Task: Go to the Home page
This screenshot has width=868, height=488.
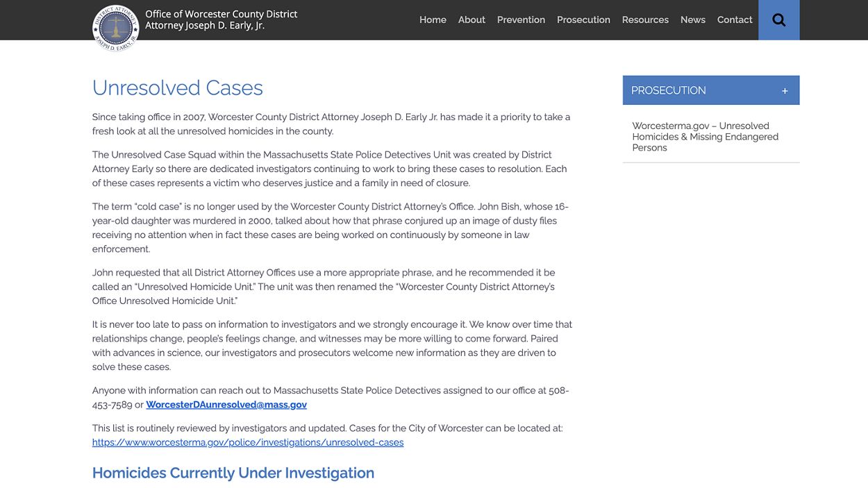Action: [x=433, y=19]
